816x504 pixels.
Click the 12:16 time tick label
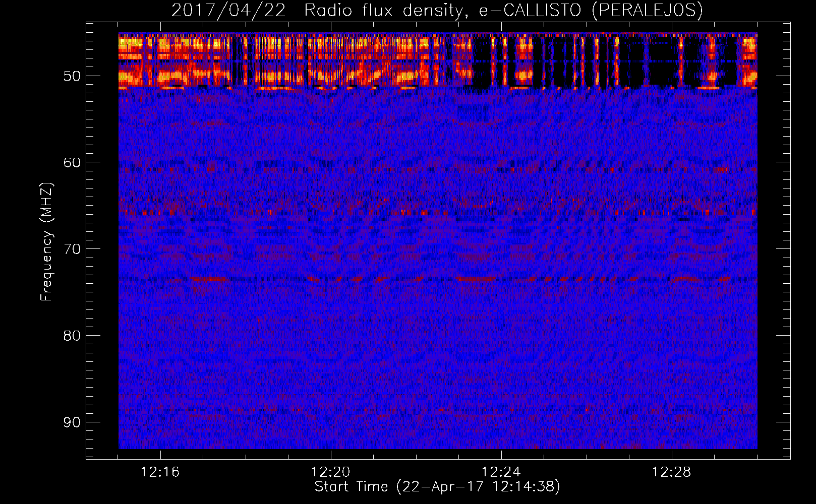(160, 472)
